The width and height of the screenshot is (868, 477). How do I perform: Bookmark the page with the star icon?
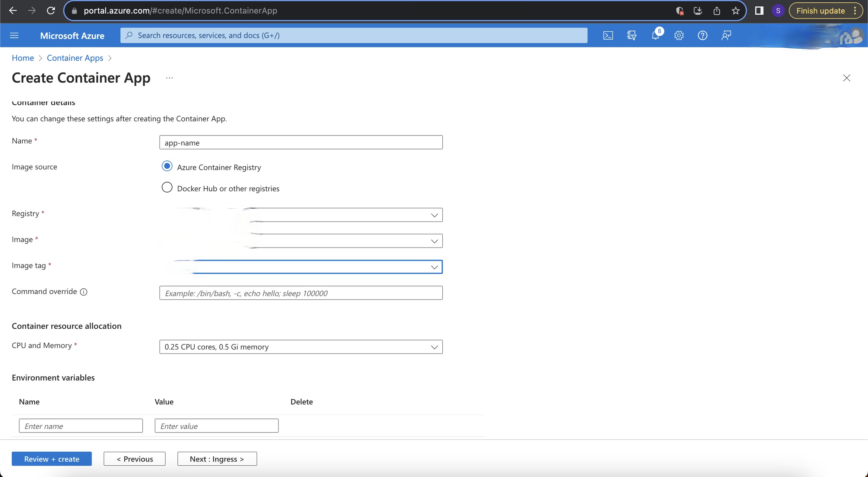coord(735,11)
